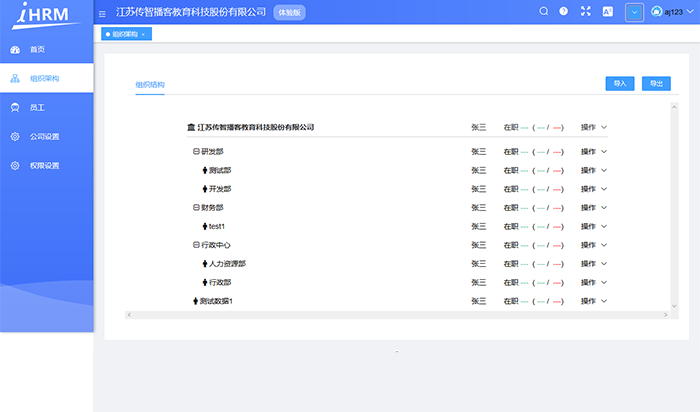
Task: Click the language switch icon
Action: 607,12
